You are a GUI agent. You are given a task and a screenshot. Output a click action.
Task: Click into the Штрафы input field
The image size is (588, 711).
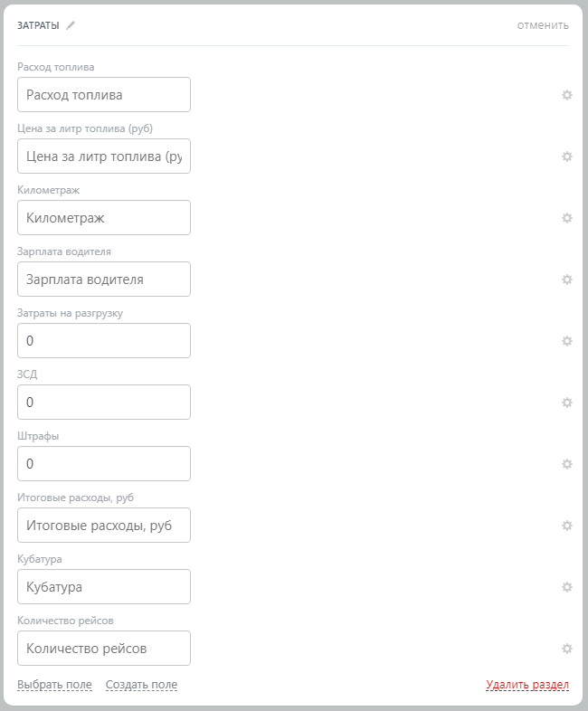click(x=104, y=463)
